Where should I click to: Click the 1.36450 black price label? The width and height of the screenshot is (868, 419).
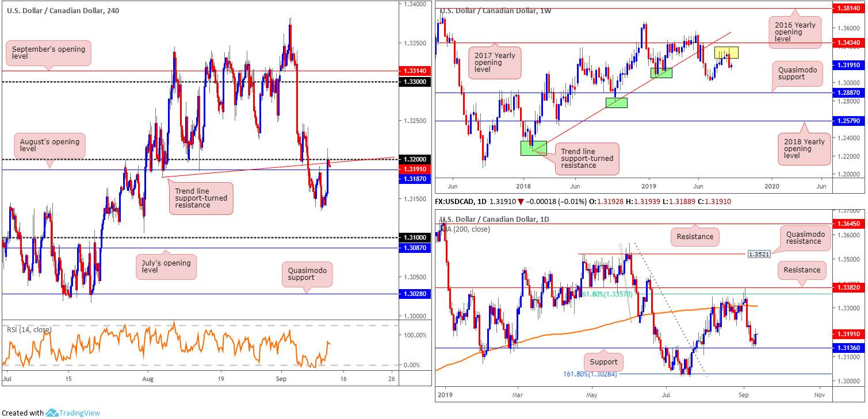(x=848, y=224)
